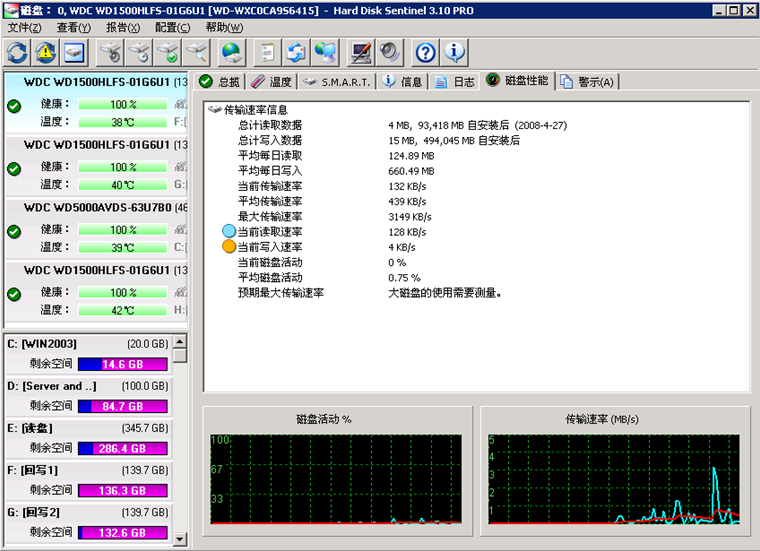Open the report document toolbar icon
760x551 pixels.
[268, 52]
